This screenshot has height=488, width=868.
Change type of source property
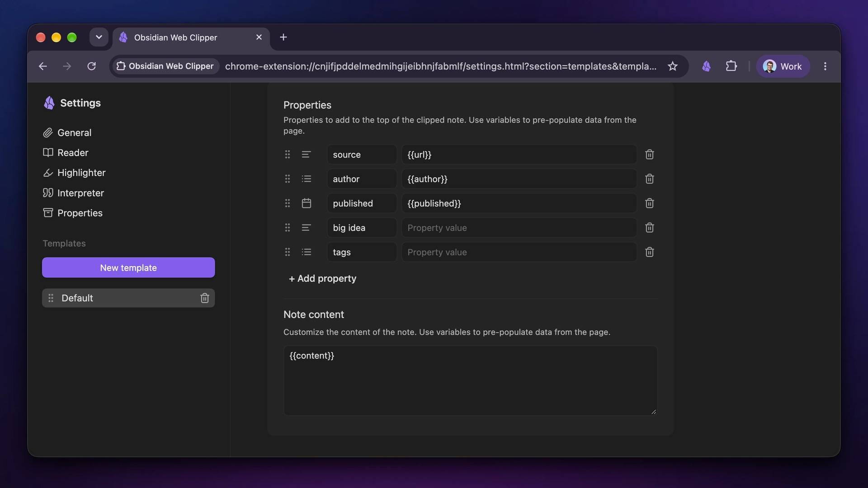[x=306, y=155]
